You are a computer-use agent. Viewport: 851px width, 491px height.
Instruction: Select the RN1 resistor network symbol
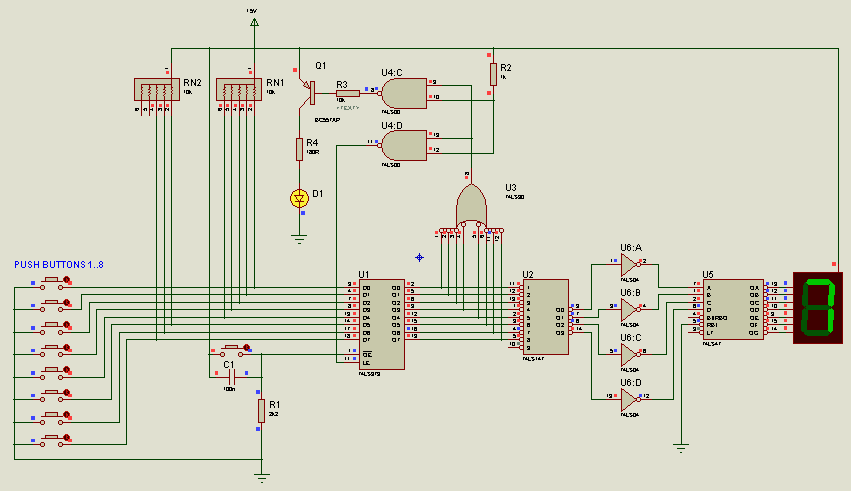pyautogui.click(x=239, y=90)
